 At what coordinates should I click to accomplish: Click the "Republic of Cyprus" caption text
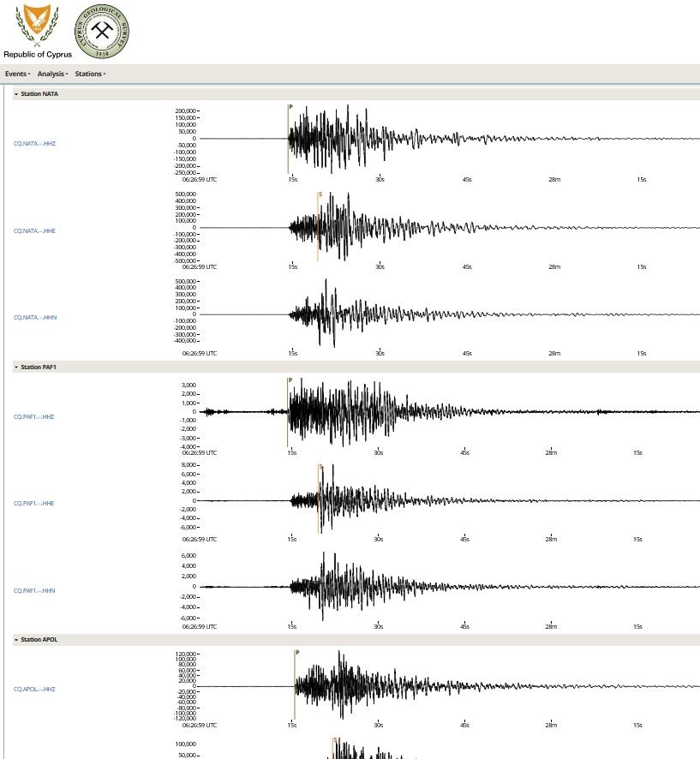(38, 55)
